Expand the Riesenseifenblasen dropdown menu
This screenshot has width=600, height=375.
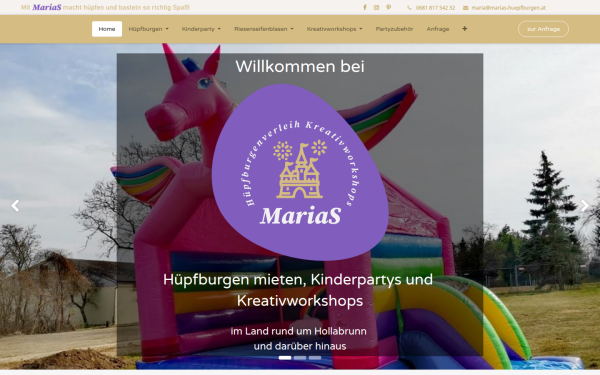click(264, 29)
